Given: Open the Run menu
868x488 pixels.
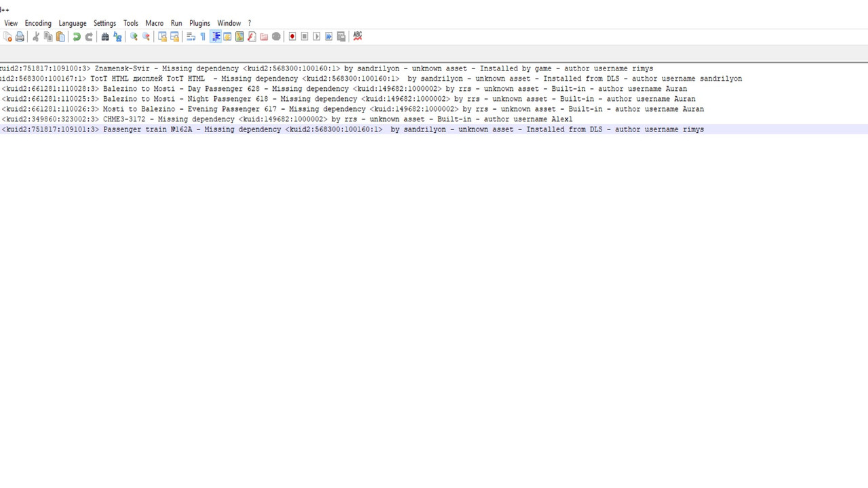Looking at the screenshot, I should click(176, 23).
